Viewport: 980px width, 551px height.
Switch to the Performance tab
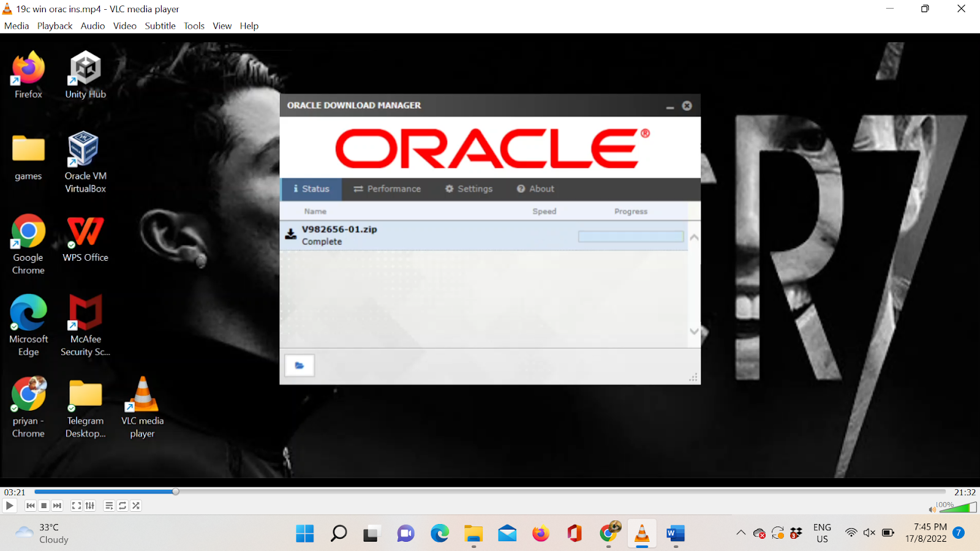point(387,189)
